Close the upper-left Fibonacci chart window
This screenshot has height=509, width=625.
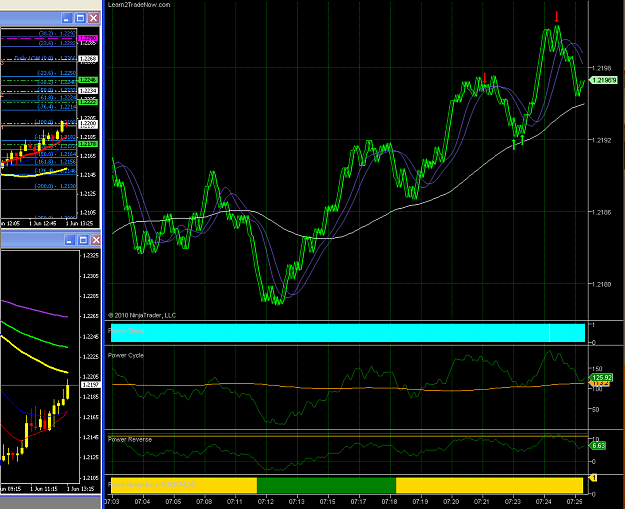point(93,18)
